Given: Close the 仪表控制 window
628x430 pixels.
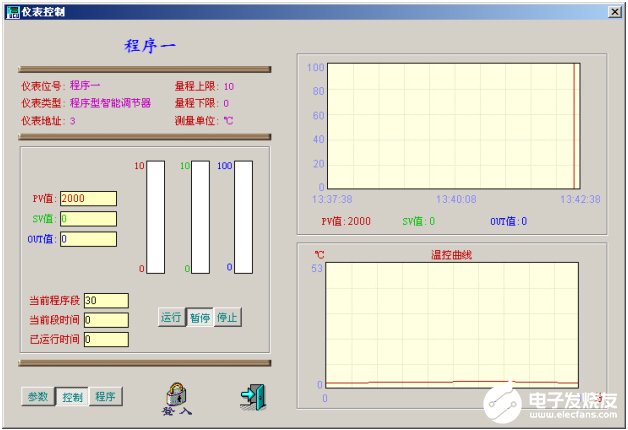Looking at the screenshot, I should (615, 12).
